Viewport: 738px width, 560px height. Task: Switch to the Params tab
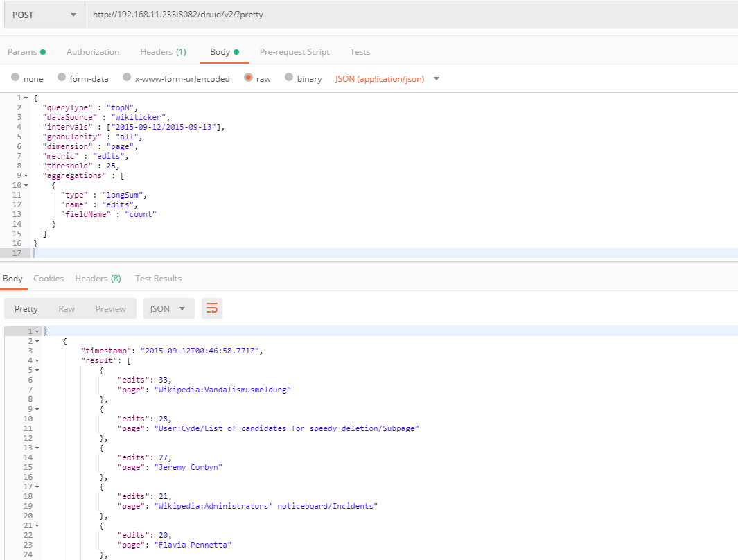click(26, 52)
